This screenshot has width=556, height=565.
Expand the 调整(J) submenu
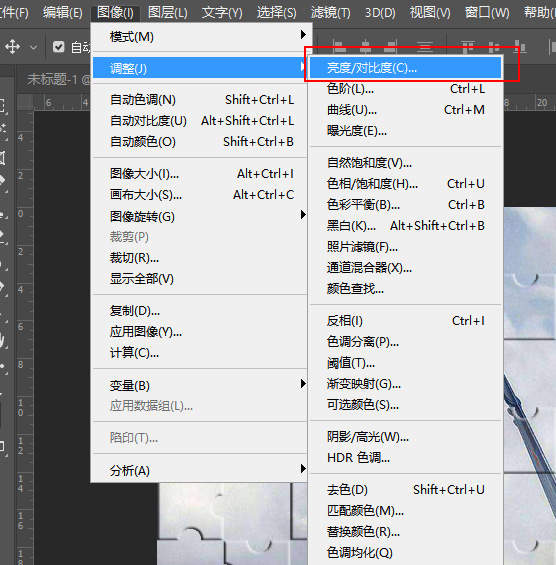[200, 68]
